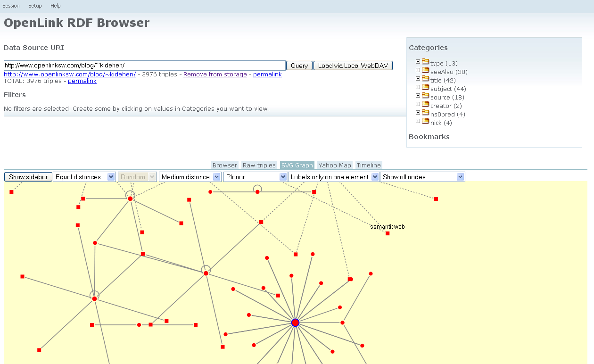Open the type category folder icon

tap(425, 62)
